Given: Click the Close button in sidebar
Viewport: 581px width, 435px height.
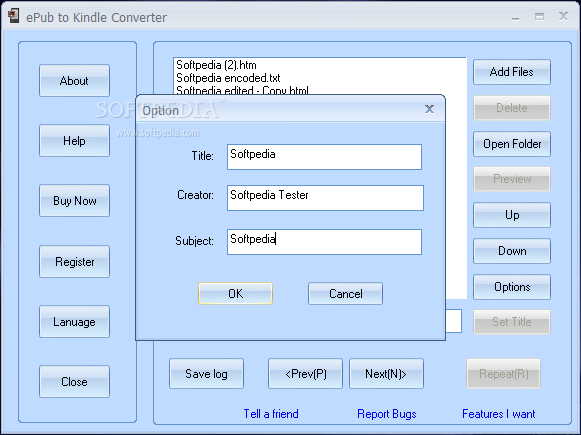Looking at the screenshot, I should point(74,381).
